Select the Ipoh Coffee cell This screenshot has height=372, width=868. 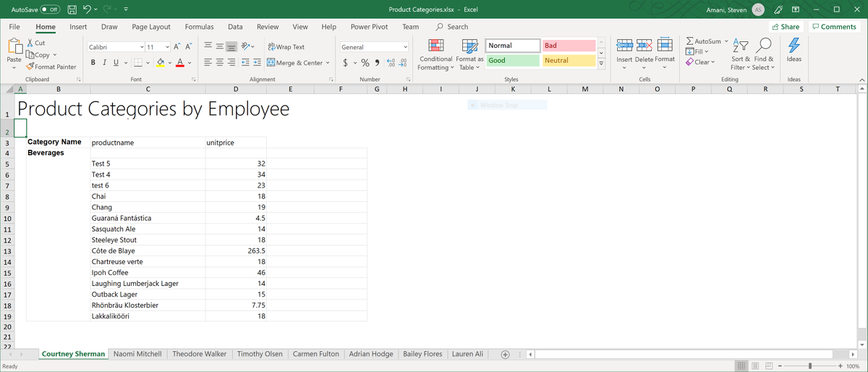coord(148,272)
